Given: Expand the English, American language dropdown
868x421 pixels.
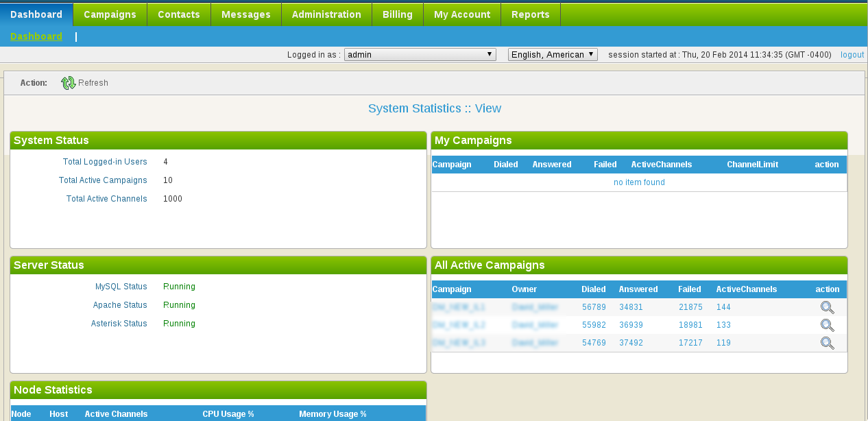Looking at the screenshot, I should pos(553,55).
